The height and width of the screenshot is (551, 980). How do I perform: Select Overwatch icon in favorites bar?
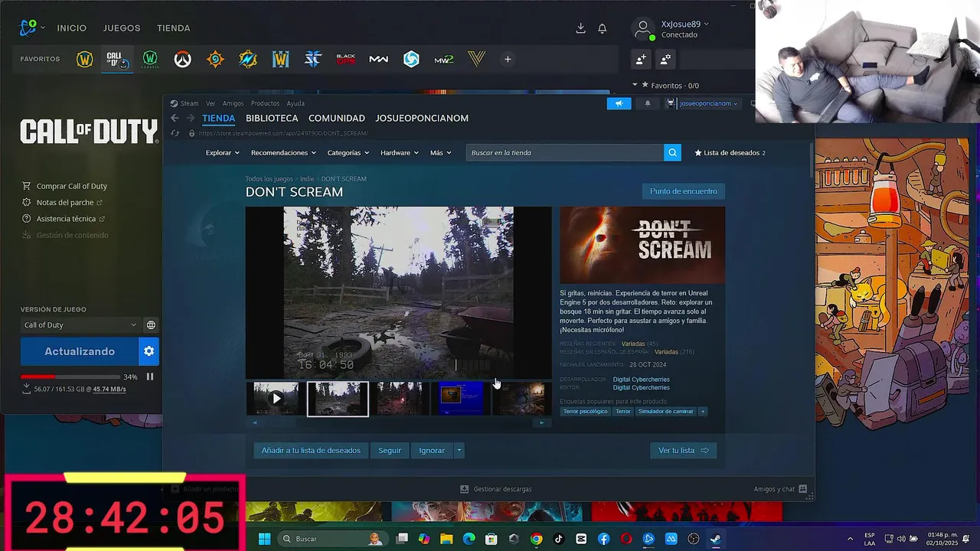click(x=182, y=59)
